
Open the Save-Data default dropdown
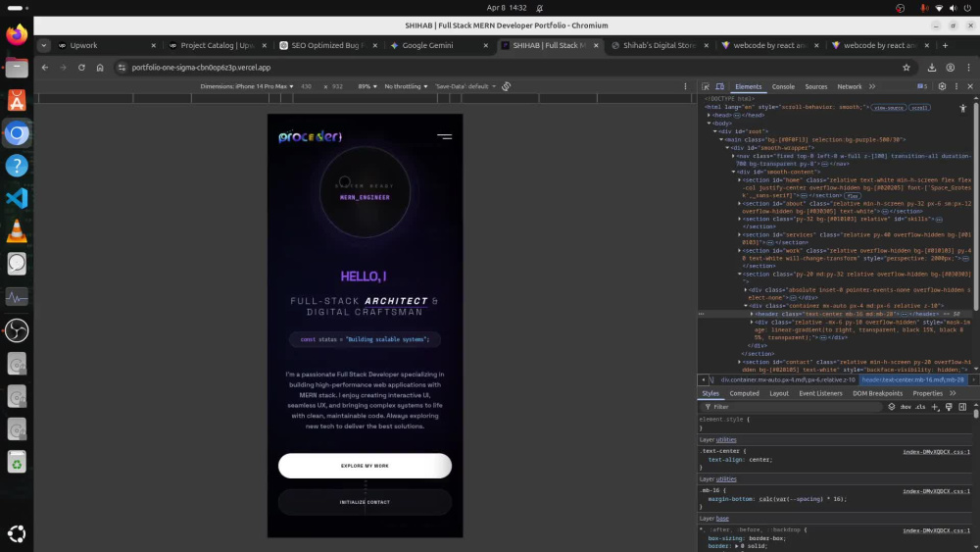(x=465, y=86)
